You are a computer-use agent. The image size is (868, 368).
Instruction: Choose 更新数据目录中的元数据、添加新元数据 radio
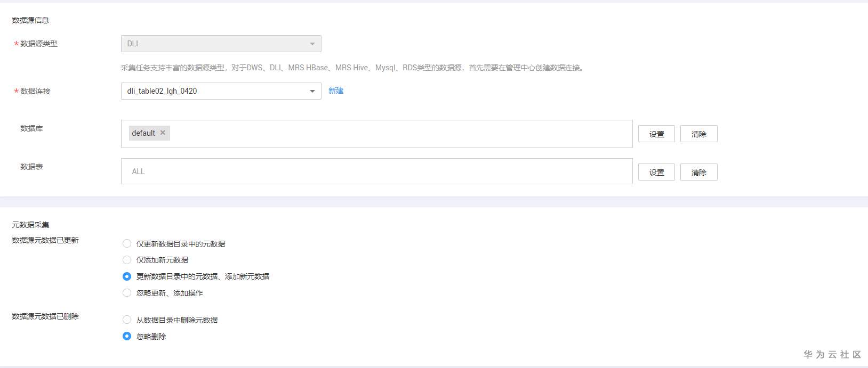[x=127, y=276]
